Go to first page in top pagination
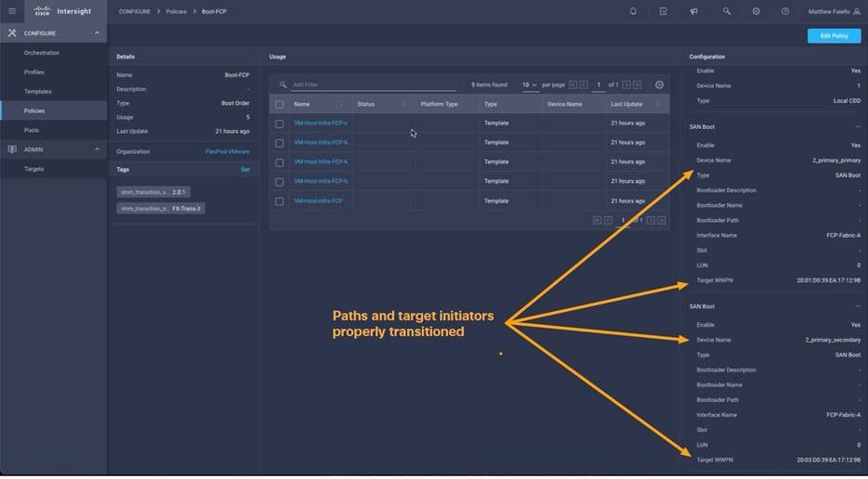Image resolution: width=868 pixels, height=479 pixels. click(573, 84)
